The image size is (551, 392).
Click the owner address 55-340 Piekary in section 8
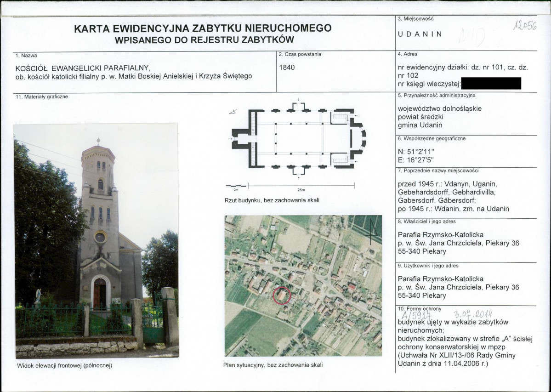(422, 251)
